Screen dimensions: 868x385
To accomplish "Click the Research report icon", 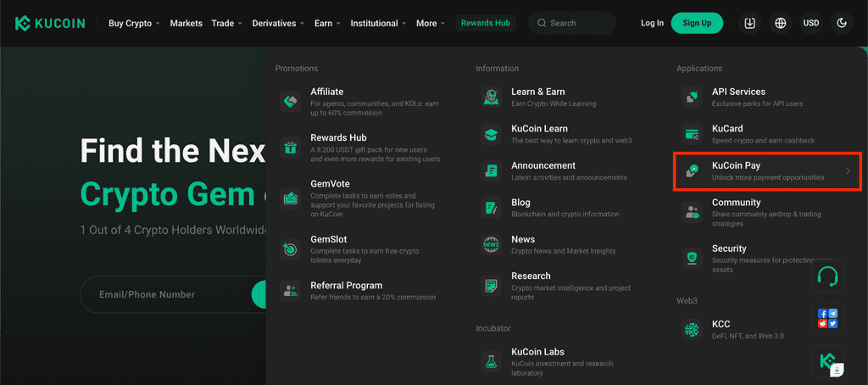I will 491,286.
